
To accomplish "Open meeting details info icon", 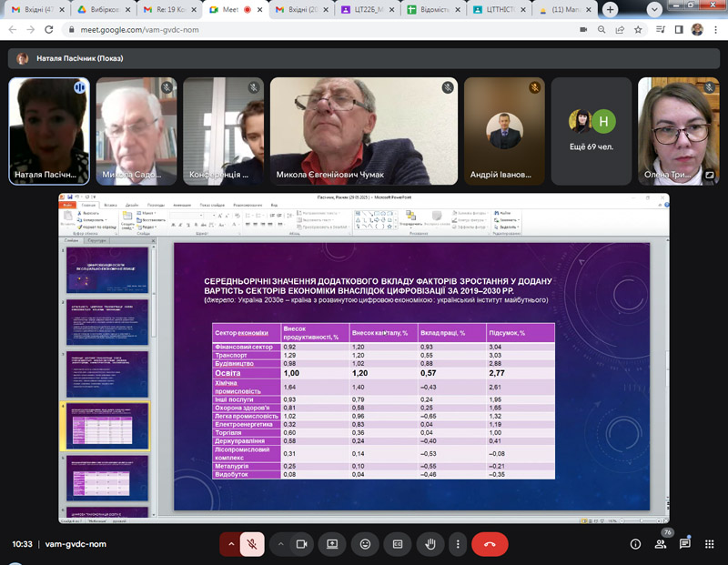I will (x=635, y=544).
